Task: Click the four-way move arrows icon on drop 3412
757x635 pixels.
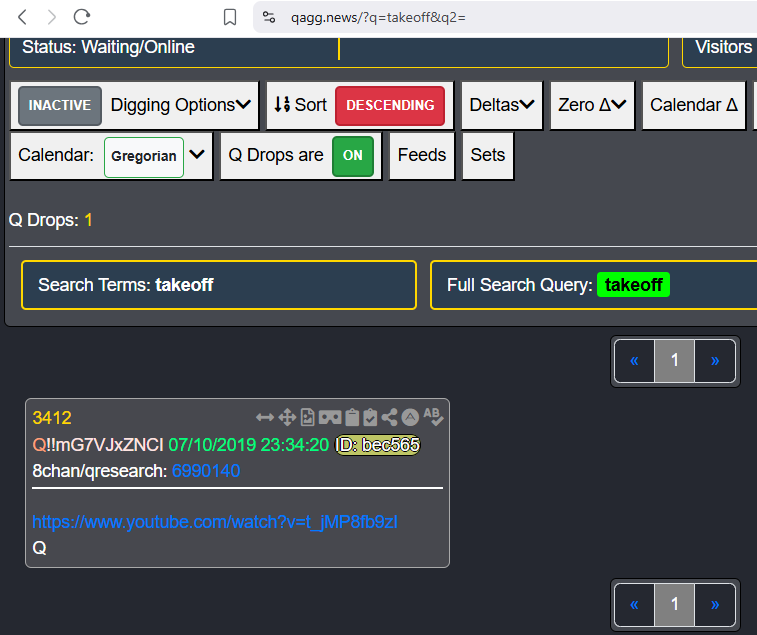Action: 287,417
